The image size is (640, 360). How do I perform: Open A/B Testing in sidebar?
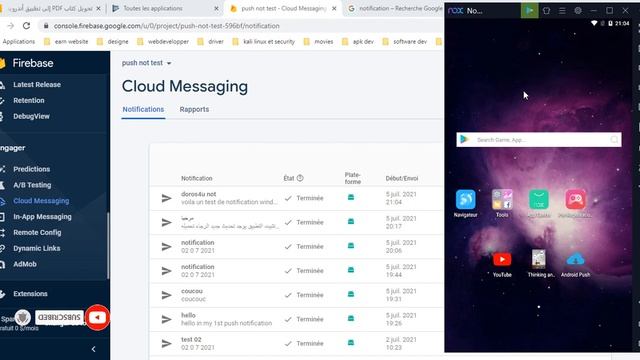click(x=32, y=185)
